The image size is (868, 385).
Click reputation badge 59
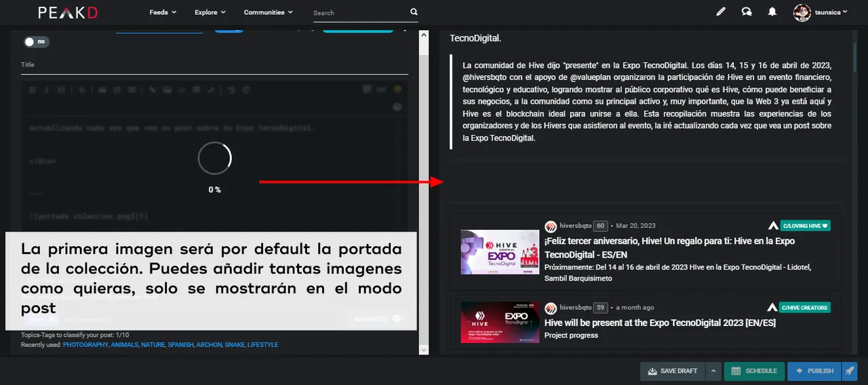pyautogui.click(x=600, y=308)
